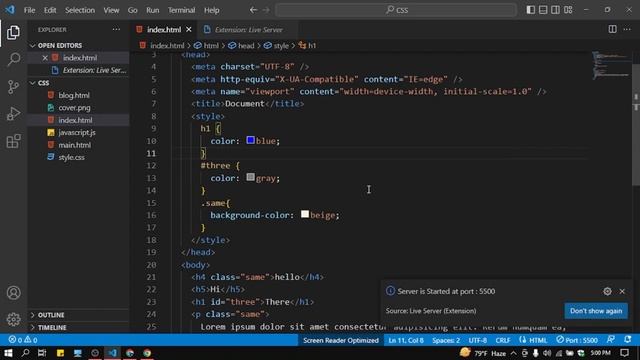Switch to Extension: Live Server tab
Image resolution: width=640 pixels, height=360 pixels.
click(x=247, y=29)
